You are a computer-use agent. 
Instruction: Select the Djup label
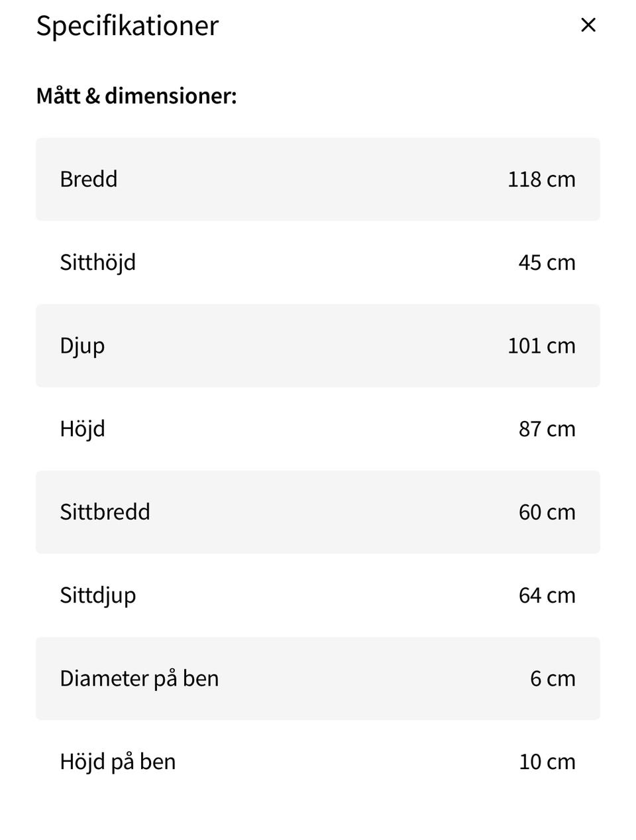tap(82, 346)
